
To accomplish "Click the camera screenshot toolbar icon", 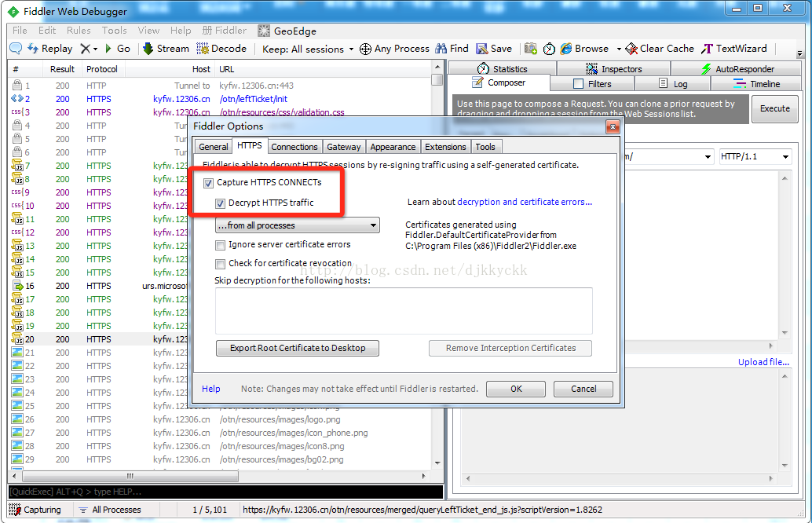I will 530,49.
